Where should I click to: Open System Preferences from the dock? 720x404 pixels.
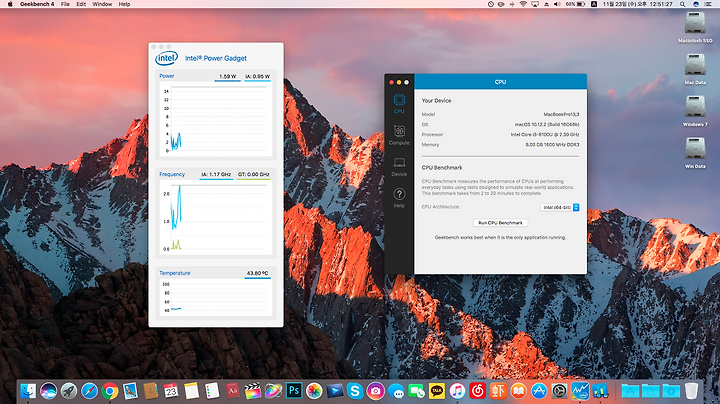(559, 391)
